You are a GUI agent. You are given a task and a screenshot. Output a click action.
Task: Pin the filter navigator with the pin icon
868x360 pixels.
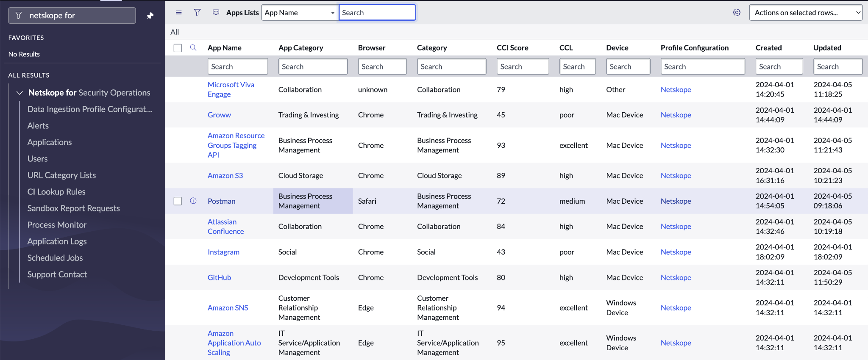pos(150,16)
